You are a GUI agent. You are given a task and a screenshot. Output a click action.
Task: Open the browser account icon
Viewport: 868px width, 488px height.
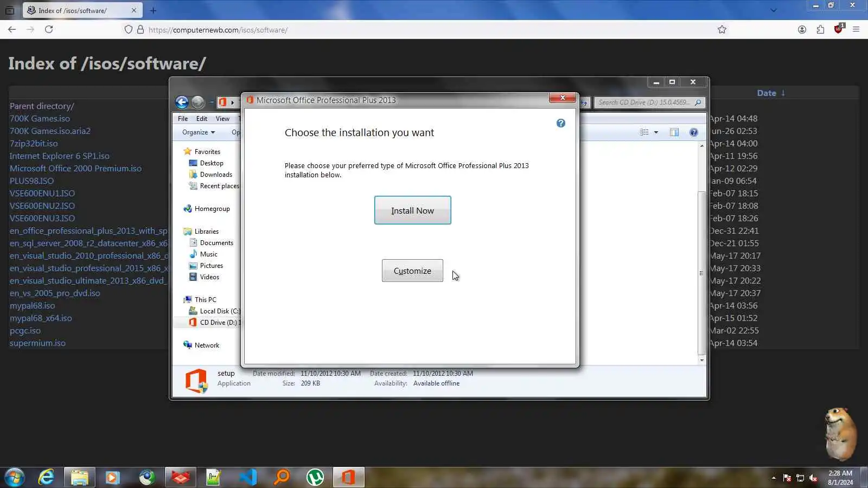802,29
